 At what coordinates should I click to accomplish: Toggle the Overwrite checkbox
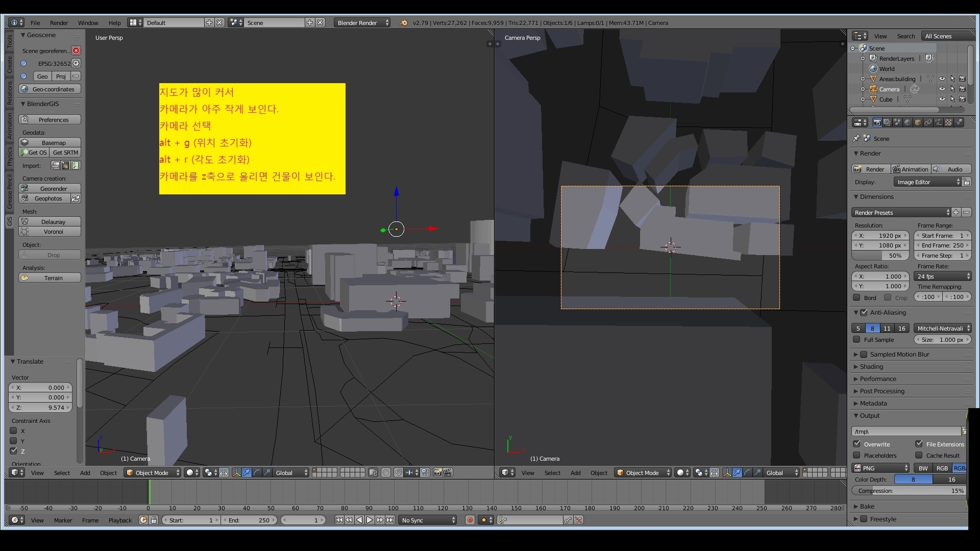(857, 444)
